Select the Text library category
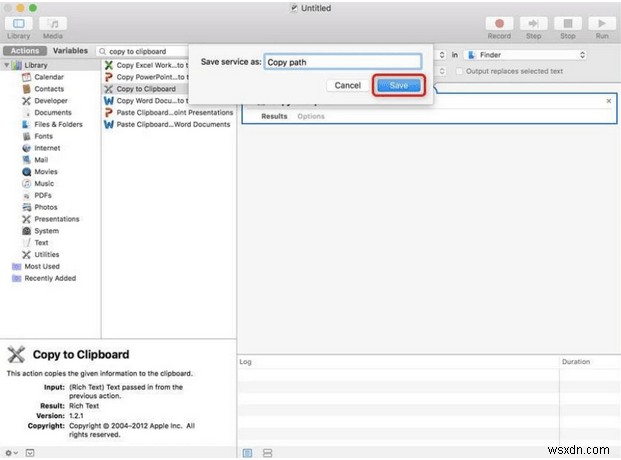 point(41,242)
